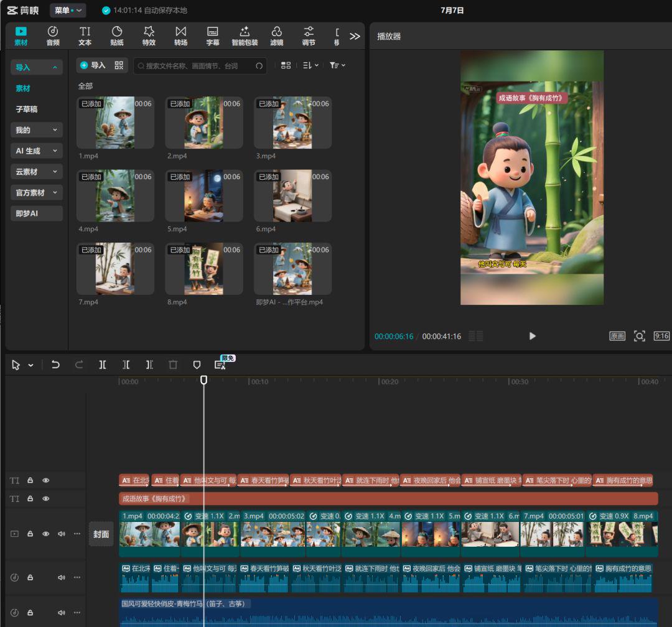Toggle lock on the main video track
The image size is (672, 627).
30,534
